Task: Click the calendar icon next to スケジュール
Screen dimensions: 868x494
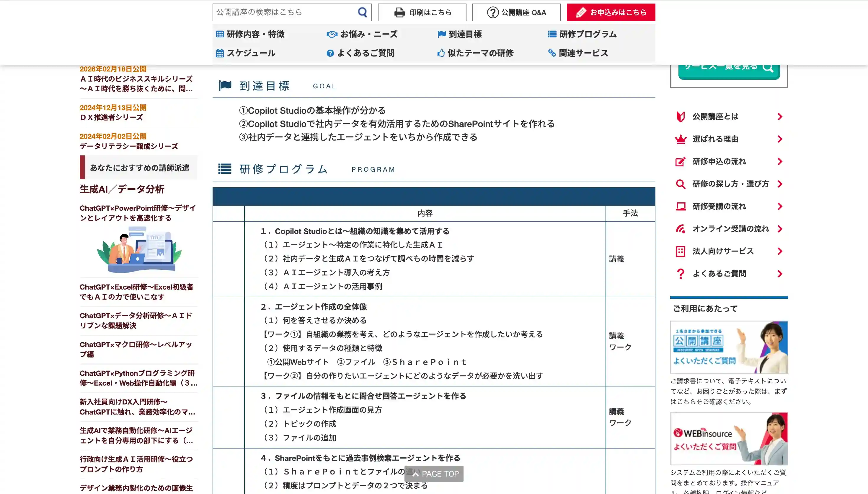Action: click(x=220, y=53)
